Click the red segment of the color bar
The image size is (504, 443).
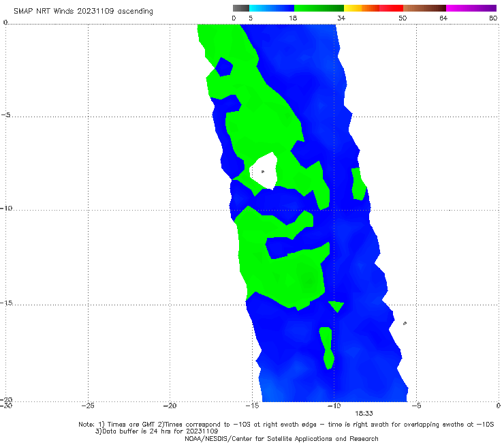[391, 8]
